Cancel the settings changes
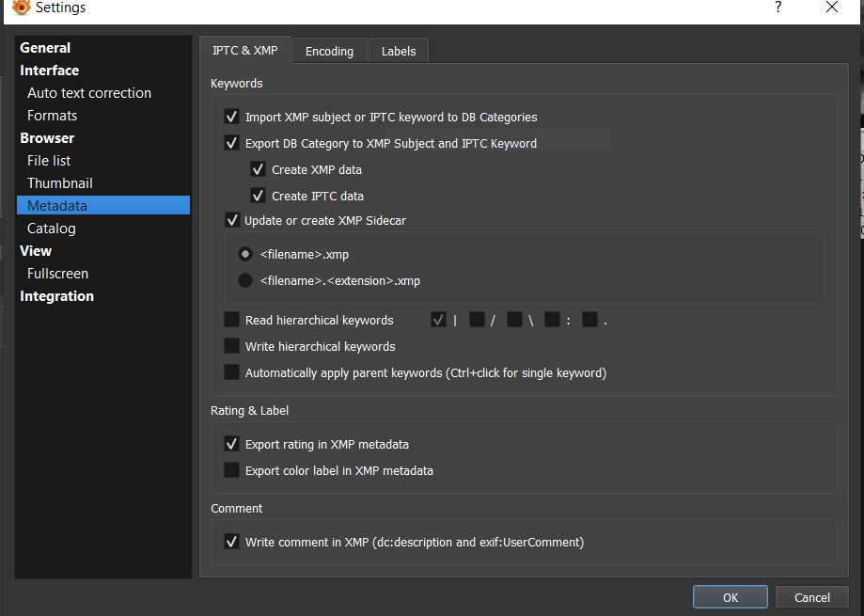Image resolution: width=864 pixels, height=616 pixels. pyautogui.click(x=811, y=597)
